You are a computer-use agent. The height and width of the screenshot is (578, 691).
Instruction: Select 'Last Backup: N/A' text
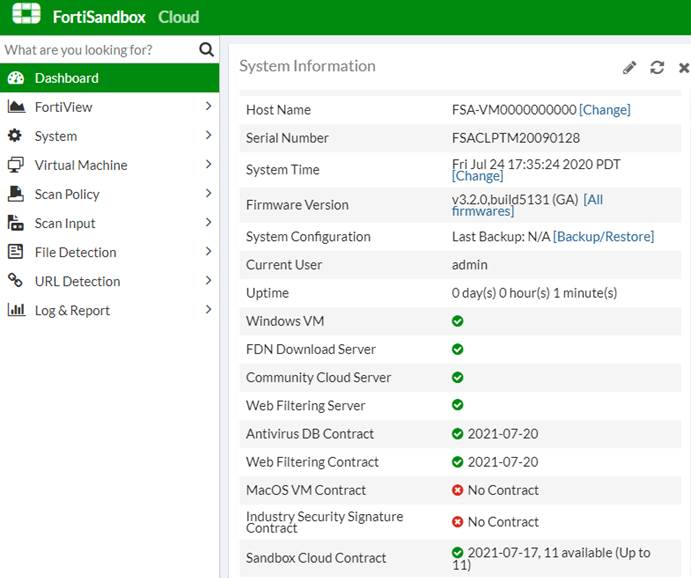(x=501, y=237)
